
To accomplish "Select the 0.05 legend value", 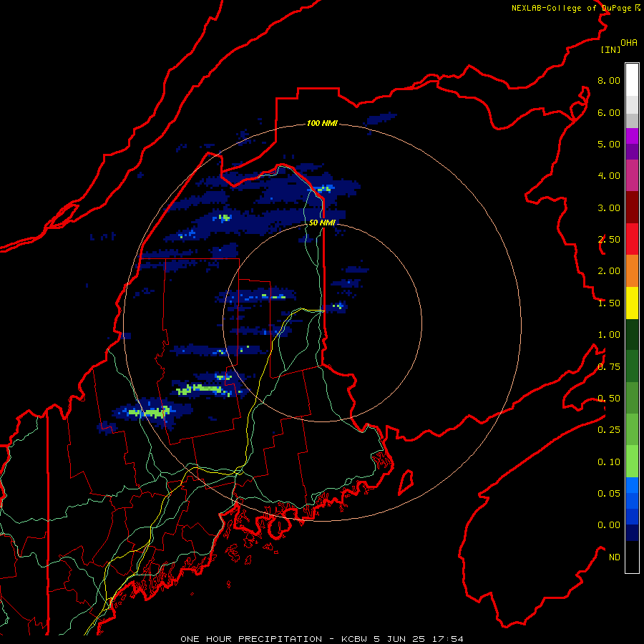I will point(609,494).
